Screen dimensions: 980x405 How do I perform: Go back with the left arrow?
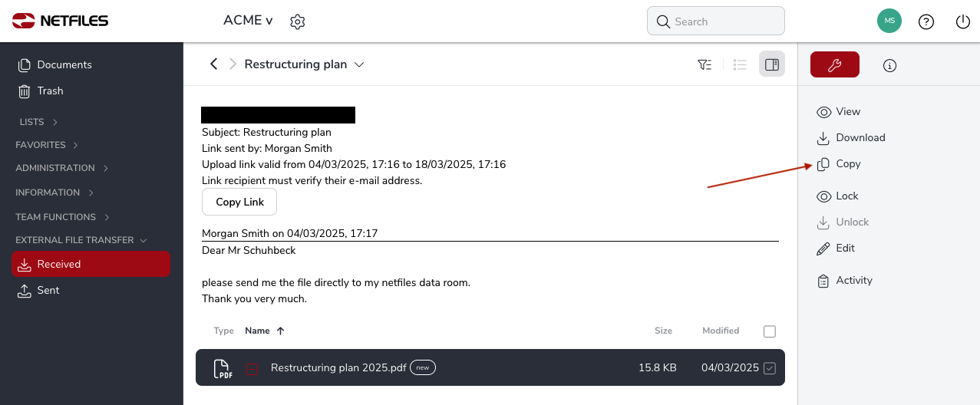tap(213, 64)
